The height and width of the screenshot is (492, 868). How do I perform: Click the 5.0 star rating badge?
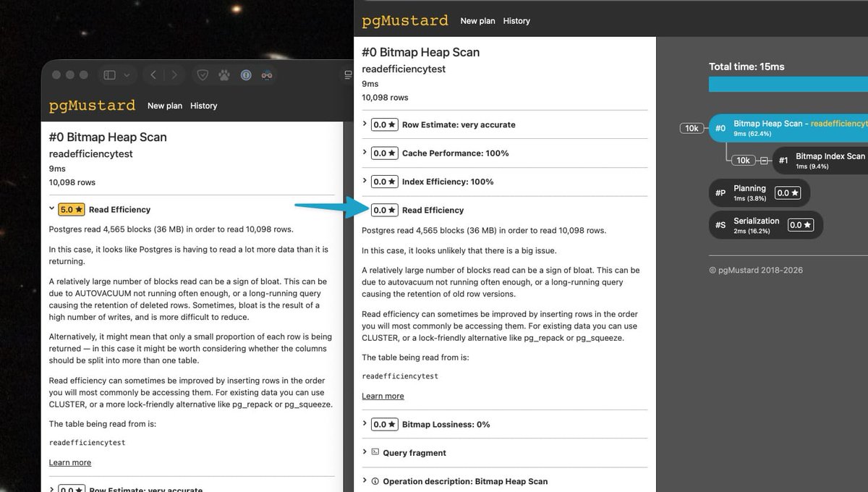click(x=72, y=209)
